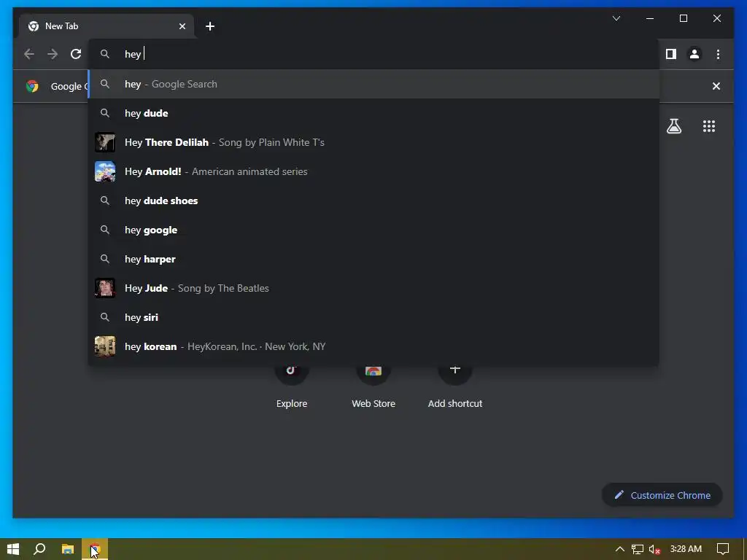Open the Windows Start menu
This screenshot has width=747, height=560.
13,549
